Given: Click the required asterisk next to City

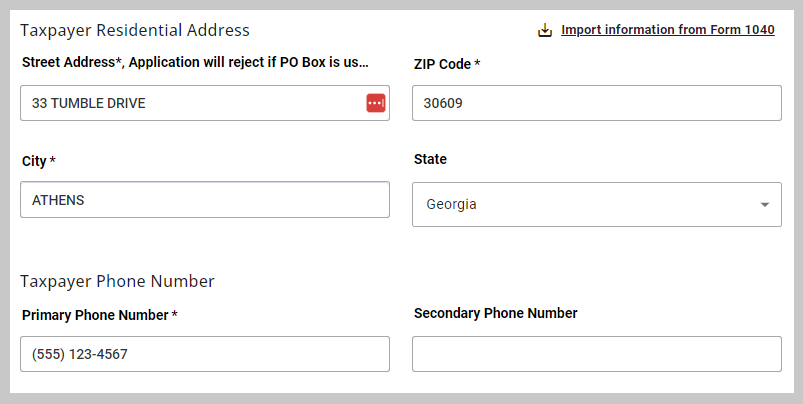Looking at the screenshot, I should 52,160.
